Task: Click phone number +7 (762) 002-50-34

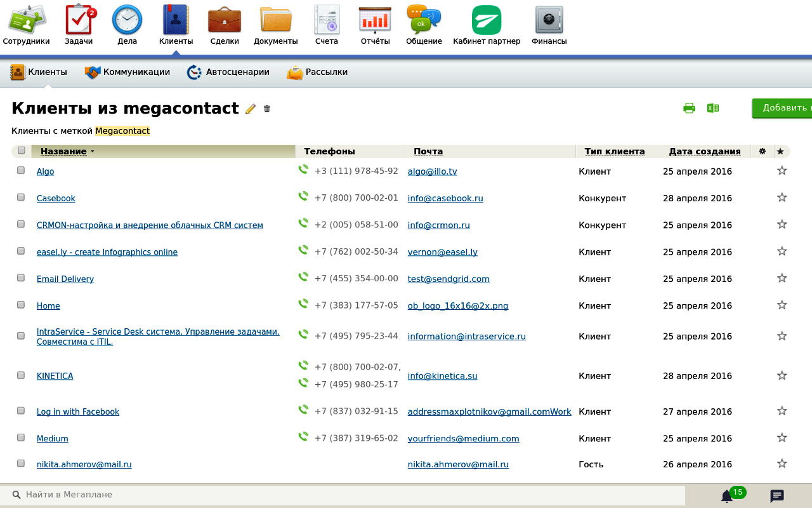Action: tap(357, 252)
